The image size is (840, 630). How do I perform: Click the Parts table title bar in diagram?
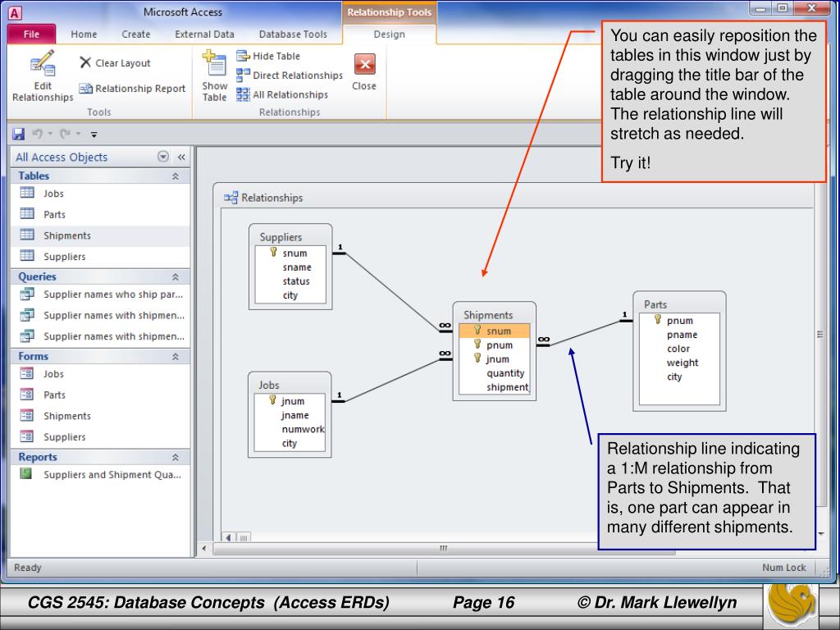point(679,304)
